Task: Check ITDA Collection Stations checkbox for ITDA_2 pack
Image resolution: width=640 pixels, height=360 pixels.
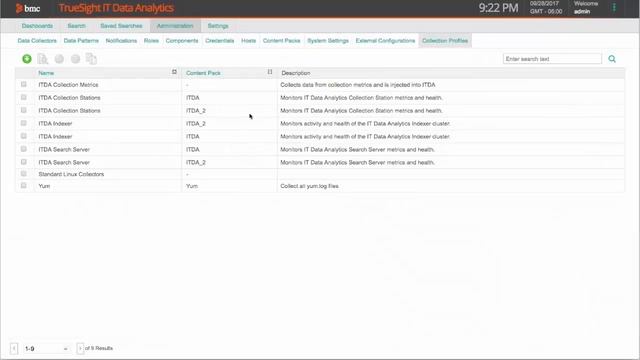Action: [x=24, y=110]
